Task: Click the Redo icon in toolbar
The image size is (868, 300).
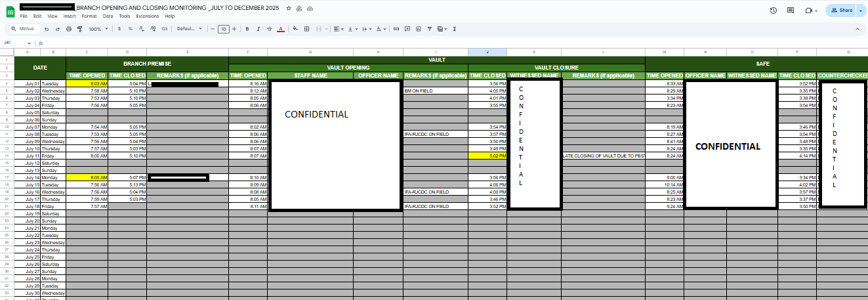Action: [58, 29]
